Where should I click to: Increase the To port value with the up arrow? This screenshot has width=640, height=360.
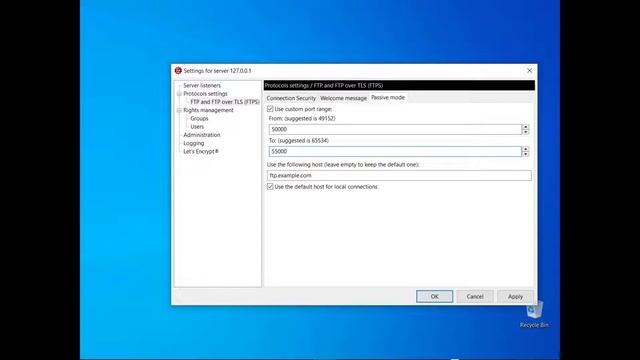[x=525, y=149]
